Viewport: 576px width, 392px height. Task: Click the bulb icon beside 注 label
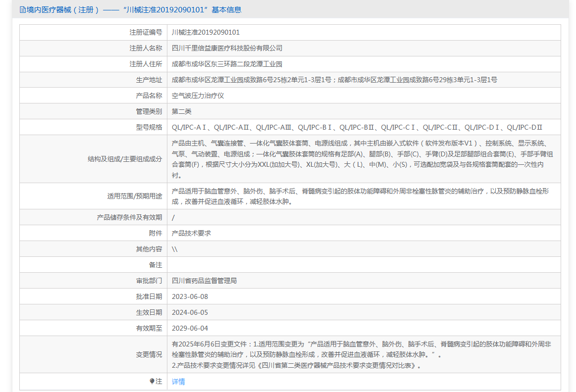152,381
